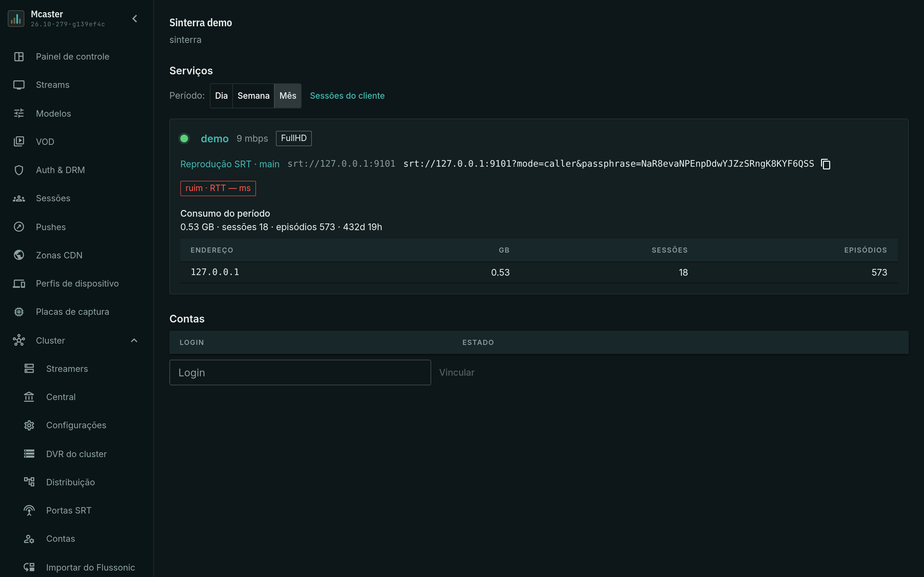The height and width of the screenshot is (577, 924).
Task: Open Zonas CDN globe icon
Action: [x=19, y=255]
